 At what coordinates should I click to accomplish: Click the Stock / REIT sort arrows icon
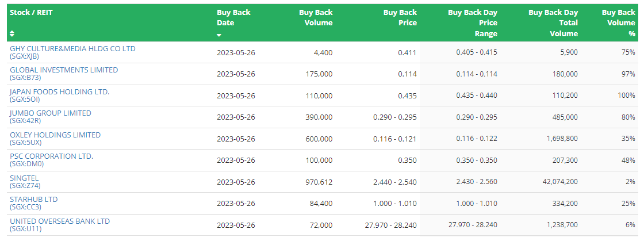pos(12,33)
